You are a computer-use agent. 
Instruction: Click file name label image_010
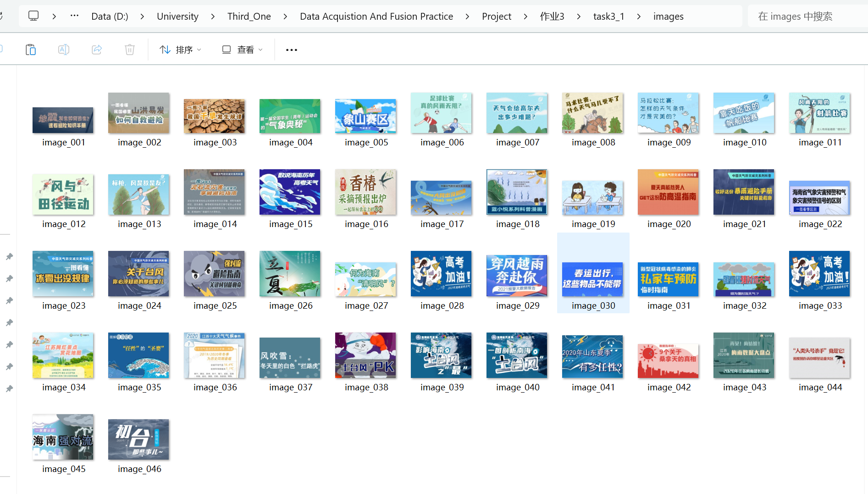point(745,143)
